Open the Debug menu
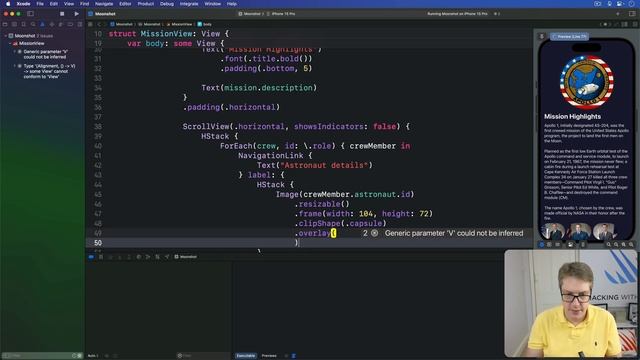The width and height of the screenshot is (640, 360). coord(167,4)
